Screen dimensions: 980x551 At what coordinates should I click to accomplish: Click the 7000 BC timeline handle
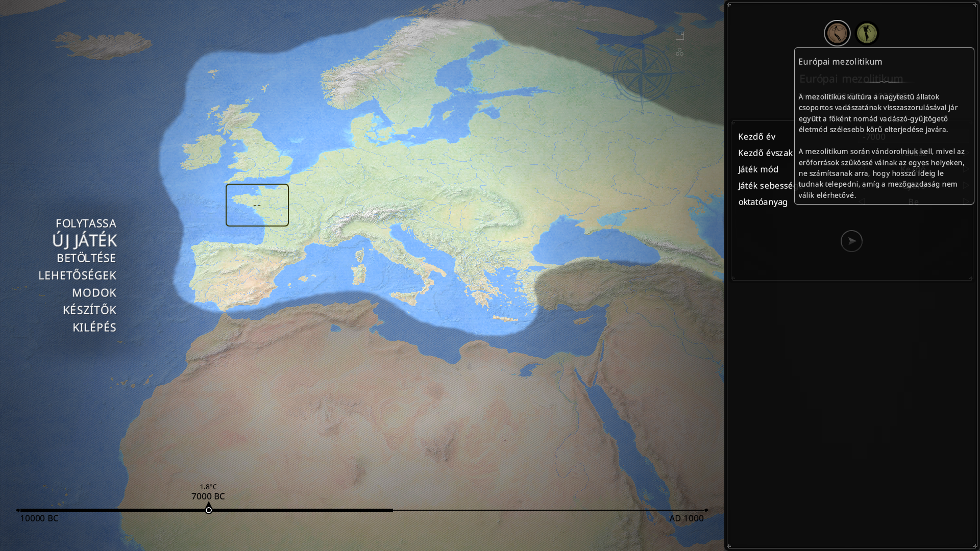click(x=209, y=510)
